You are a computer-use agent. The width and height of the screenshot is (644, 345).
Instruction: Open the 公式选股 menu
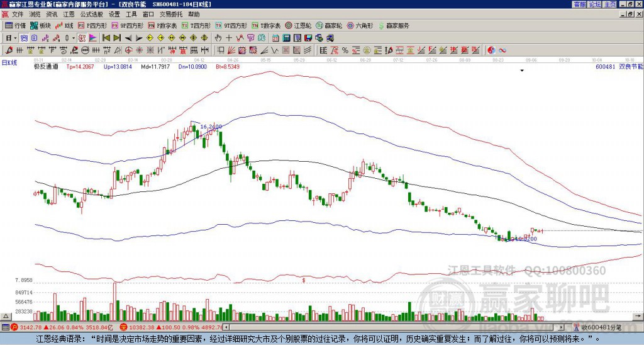92,14
